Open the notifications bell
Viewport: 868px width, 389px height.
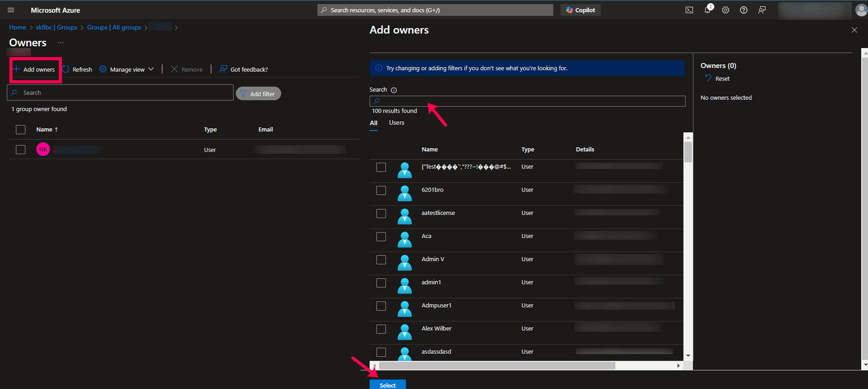coord(707,10)
